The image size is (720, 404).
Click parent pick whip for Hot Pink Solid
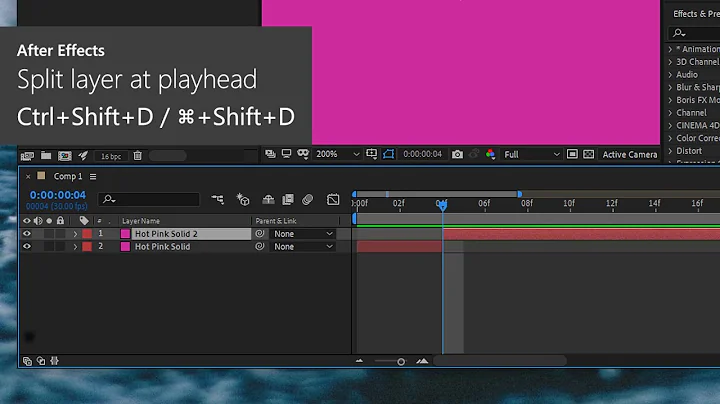(260, 246)
